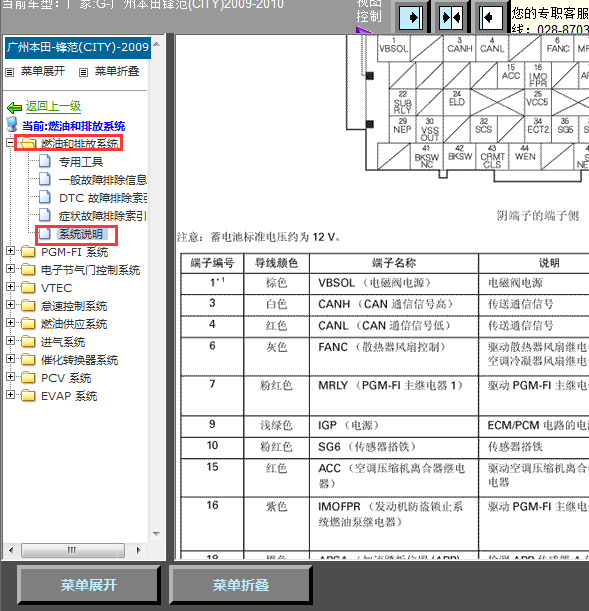Click the 菜单展开 link in sidebar
589x611 pixels.
pos(43,71)
